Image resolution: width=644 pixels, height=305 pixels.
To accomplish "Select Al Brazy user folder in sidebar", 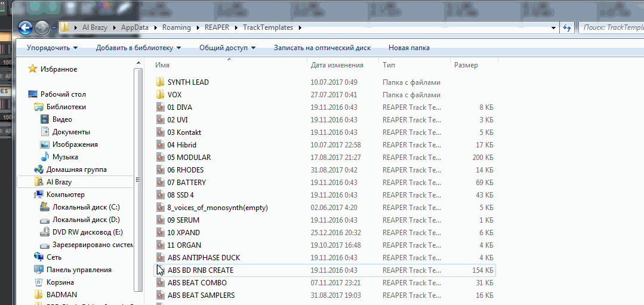I will pos(58,182).
